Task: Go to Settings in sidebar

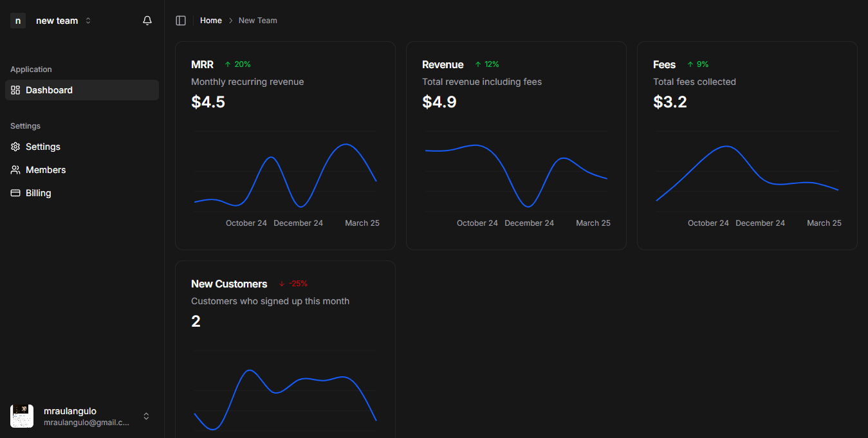Action: coord(82,147)
